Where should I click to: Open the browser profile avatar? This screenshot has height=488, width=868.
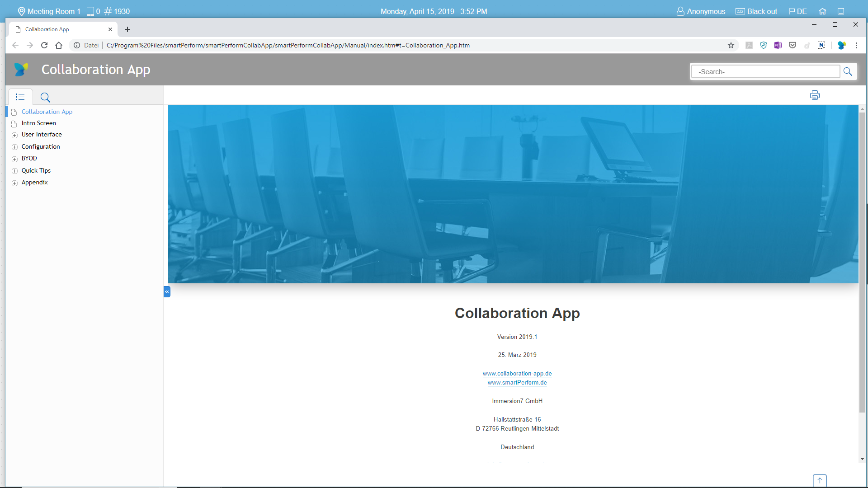[x=841, y=45]
